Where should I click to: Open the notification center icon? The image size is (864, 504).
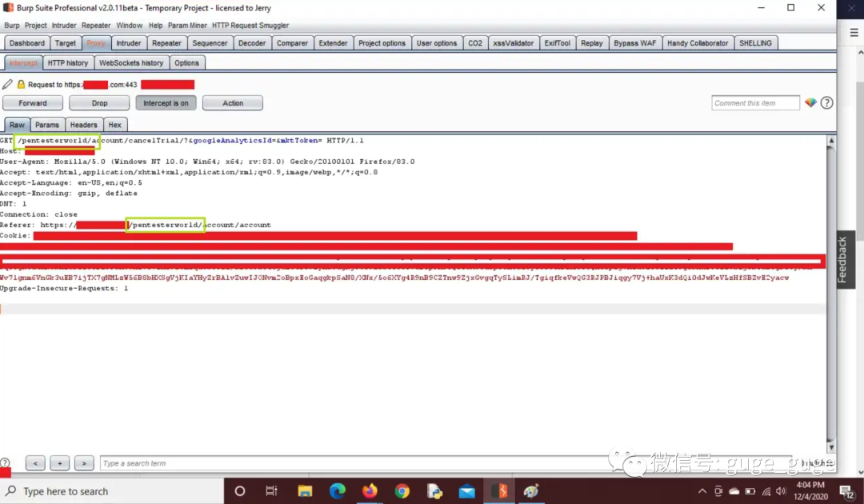point(846,490)
